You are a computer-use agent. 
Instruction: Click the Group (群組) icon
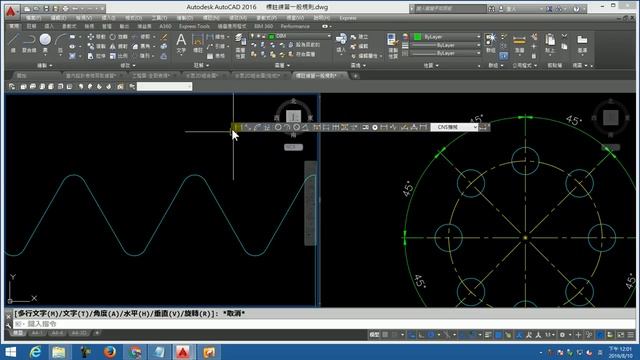click(490, 43)
